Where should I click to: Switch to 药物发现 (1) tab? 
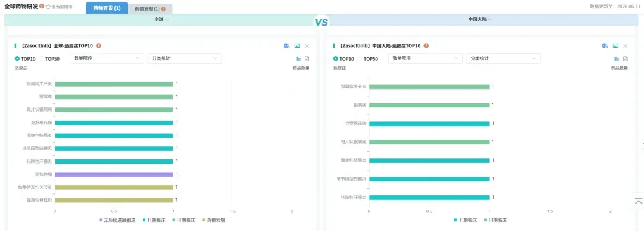pyautogui.click(x=150, y=8)
